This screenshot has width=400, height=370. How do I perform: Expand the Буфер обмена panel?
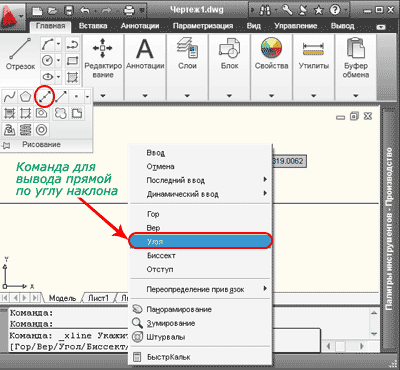356,96
